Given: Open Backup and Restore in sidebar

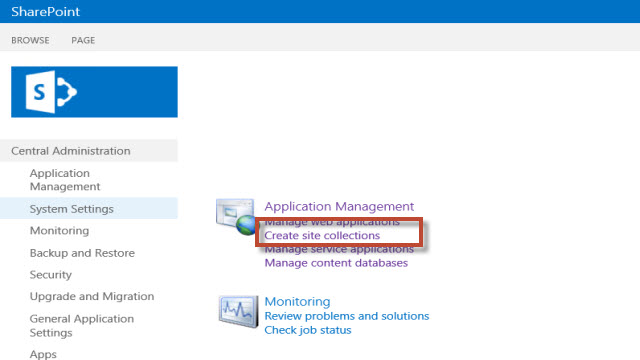Looking at the screenshot, I should [x=82, y=253].
